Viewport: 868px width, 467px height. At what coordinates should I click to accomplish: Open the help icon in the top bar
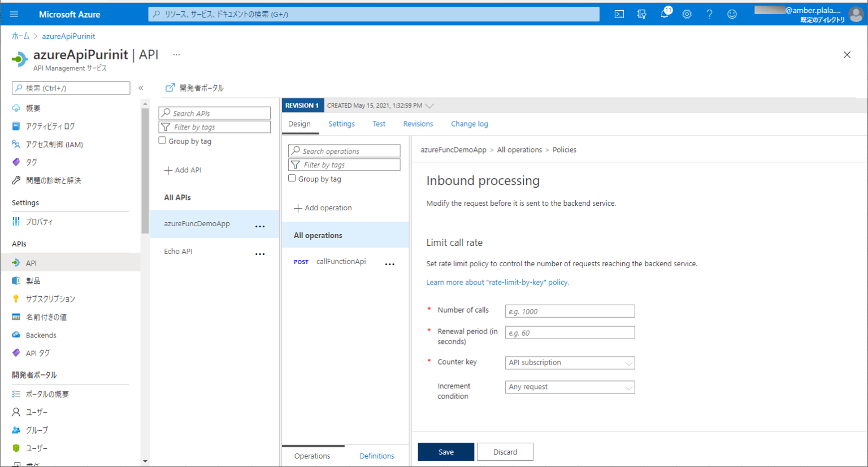point(710,14)
